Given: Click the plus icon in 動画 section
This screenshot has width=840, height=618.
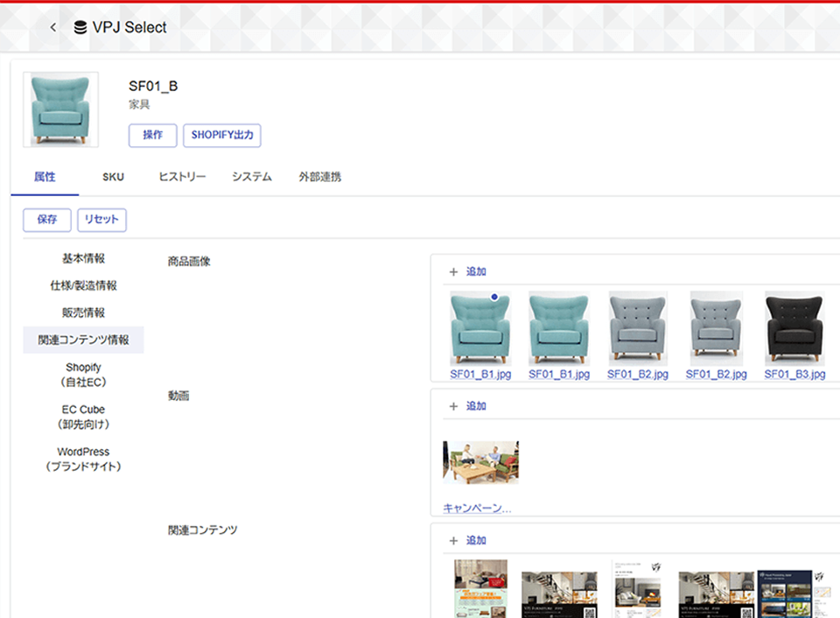Looking at the screenshot, I should coord(454,406).
